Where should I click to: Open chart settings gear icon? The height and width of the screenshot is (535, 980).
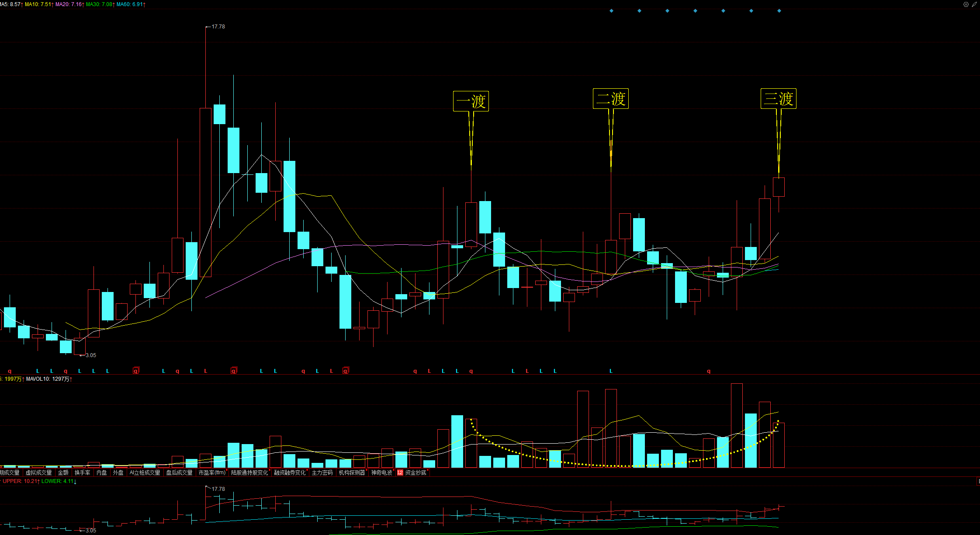click(x=966, y=4)
